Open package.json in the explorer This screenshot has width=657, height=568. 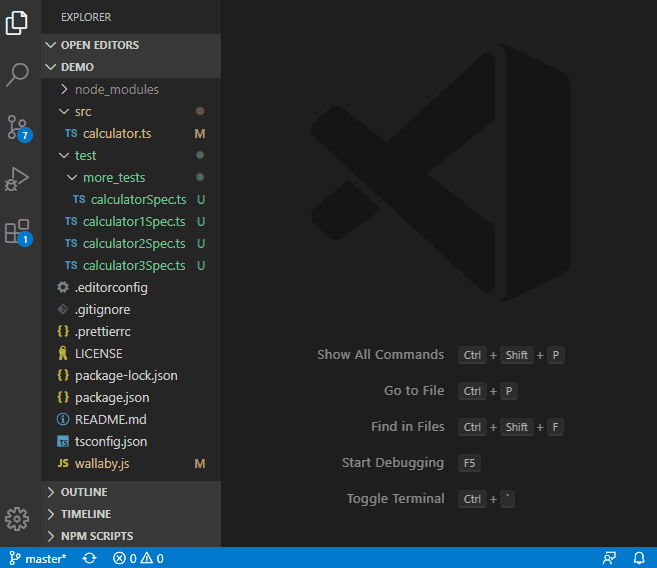(x=112, y=397)
